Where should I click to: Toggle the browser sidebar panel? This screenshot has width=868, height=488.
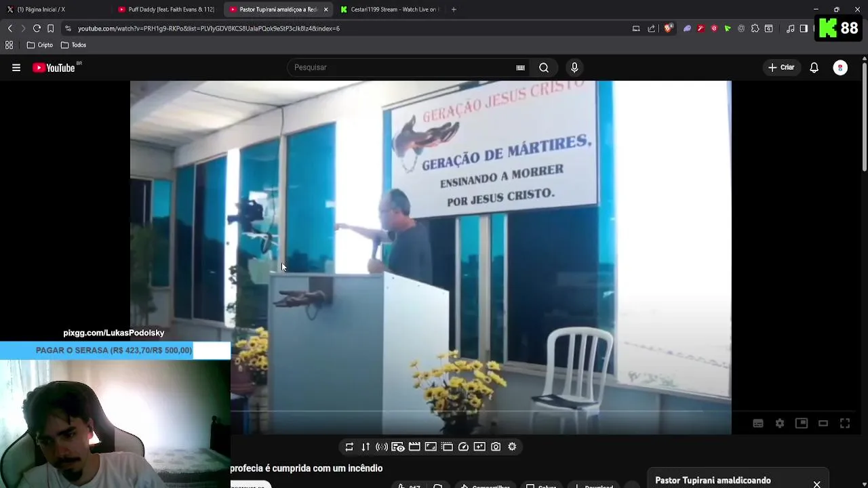pyautogui.click(x=804, y=28)
